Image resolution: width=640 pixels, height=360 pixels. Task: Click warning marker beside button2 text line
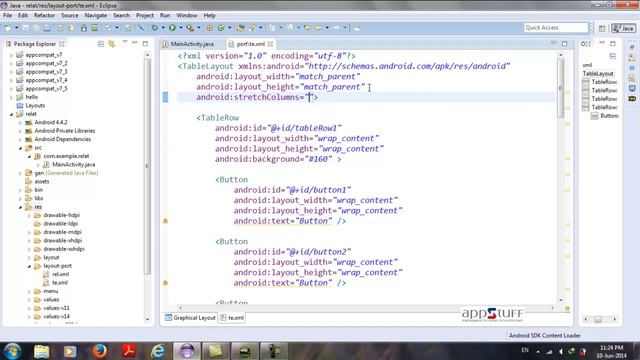[x=165, y=282]
